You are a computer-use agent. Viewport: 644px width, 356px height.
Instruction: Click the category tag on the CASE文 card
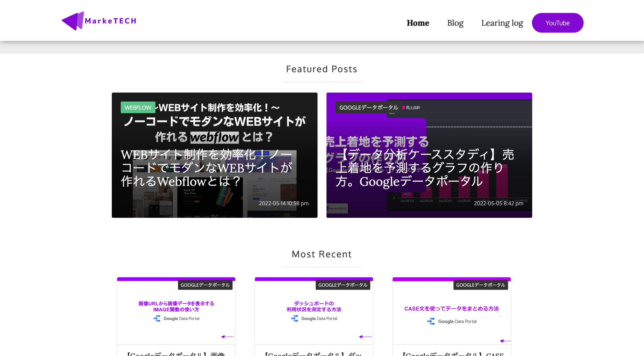tap(480, 285)
